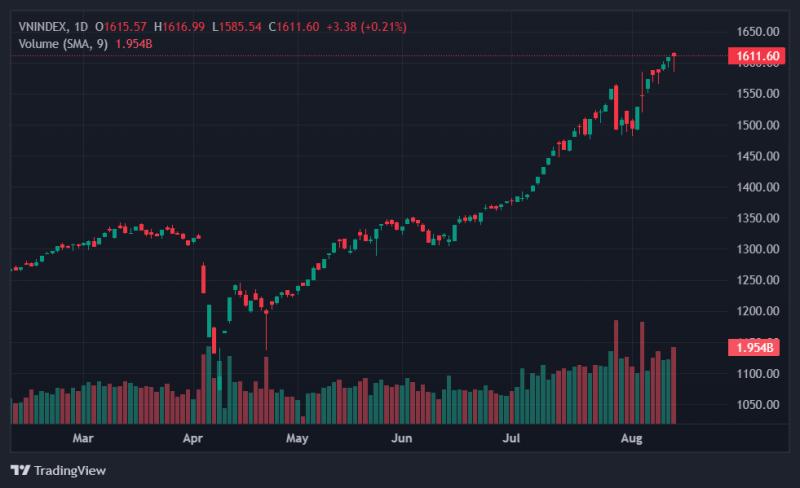The image size is (800, 488).
Task: Click the 1050.00 price axis label
Action: pyautogui.click(x=758, y=405)
